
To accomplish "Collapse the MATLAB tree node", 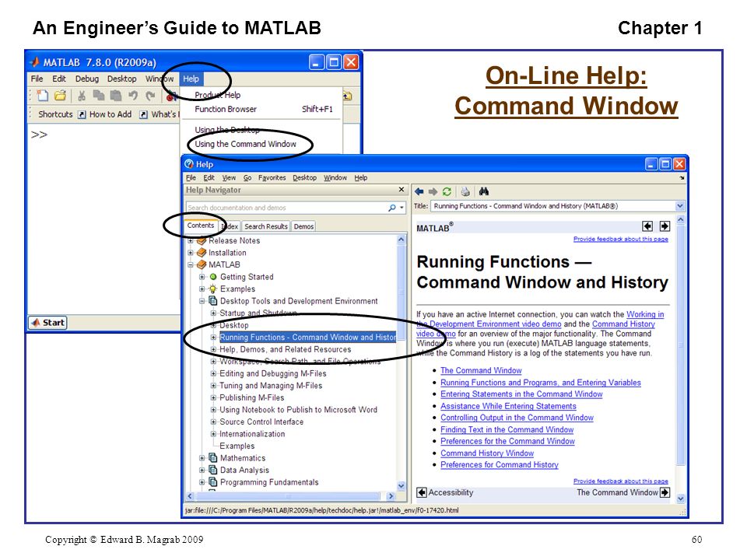I will point(191,264).
